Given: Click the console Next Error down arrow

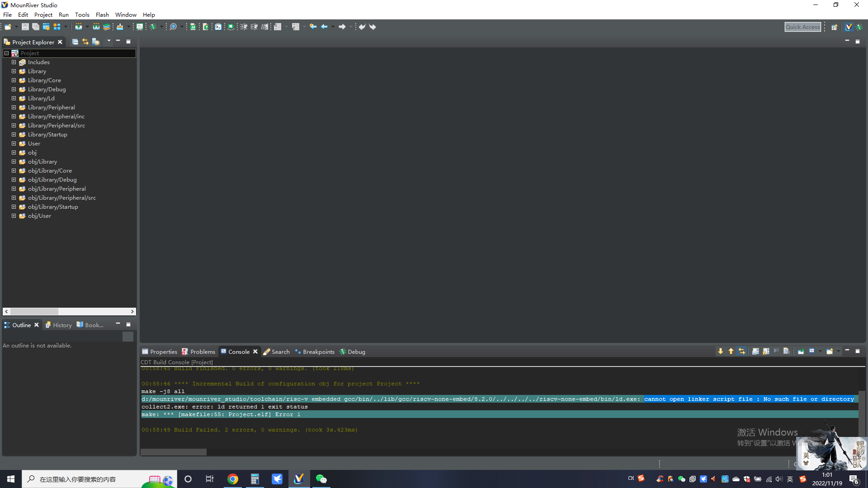Looking at the screenshot, I should 720,351.
